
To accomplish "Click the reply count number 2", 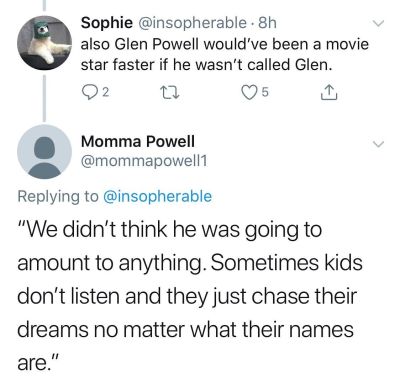I will [105, 93].
